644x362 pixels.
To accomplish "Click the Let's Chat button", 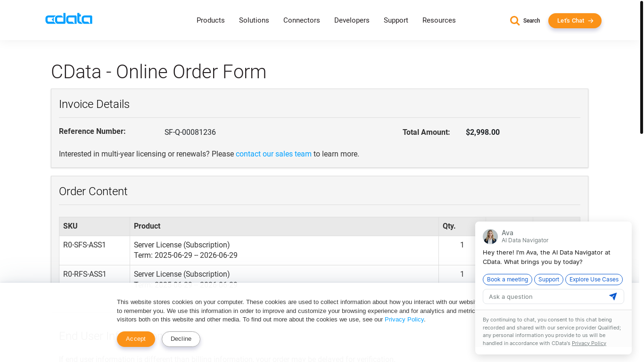I will click(575, 21).
